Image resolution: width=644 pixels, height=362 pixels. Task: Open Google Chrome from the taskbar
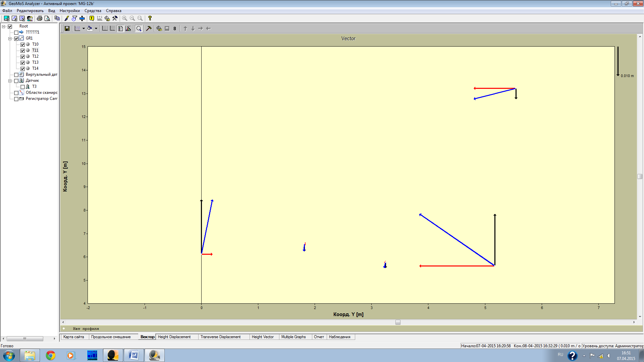[x=51, y=355]
